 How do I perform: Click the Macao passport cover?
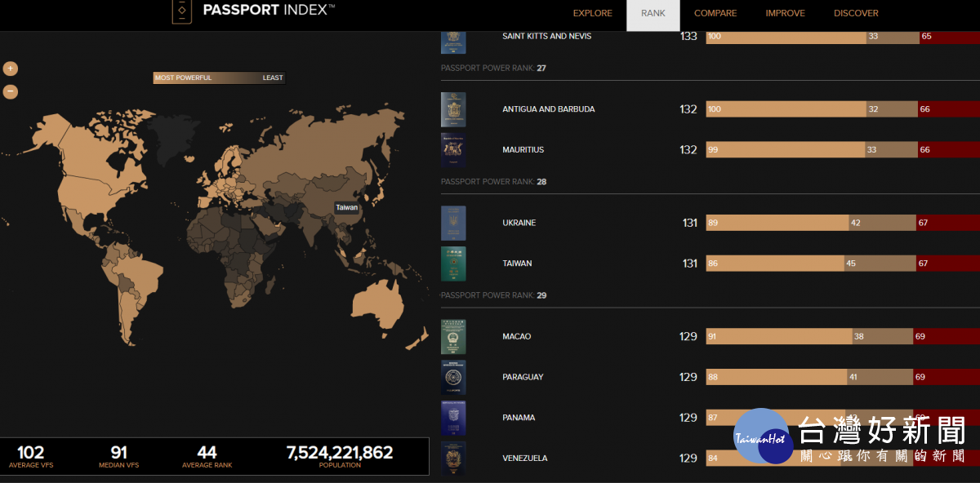tap(453, 337)
